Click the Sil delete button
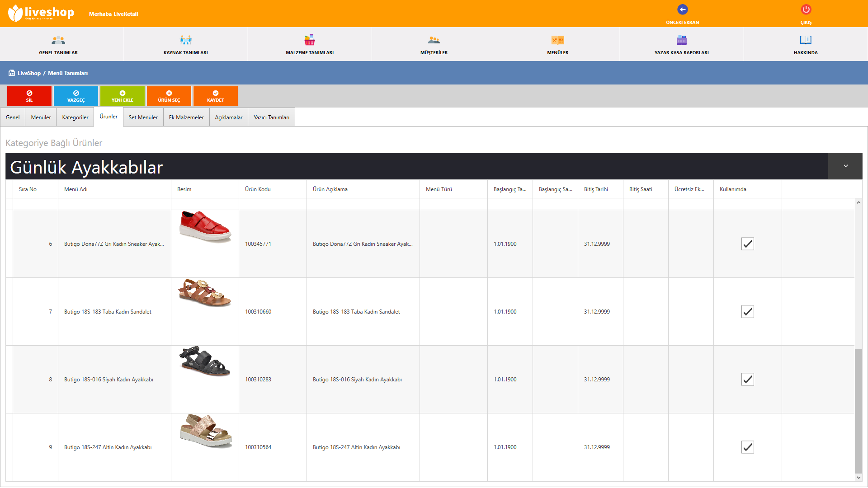Viewport: 868px width, 488px height. coord(29,96)
